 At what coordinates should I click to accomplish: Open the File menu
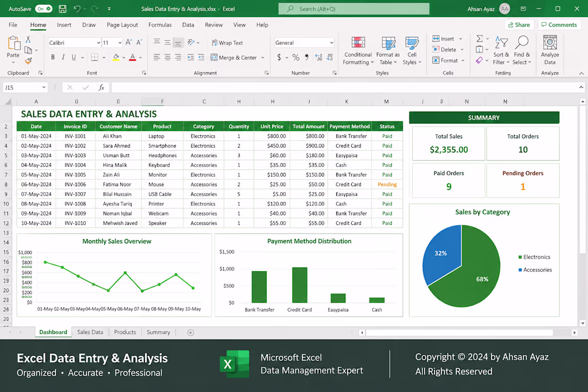tap(13, 25)
